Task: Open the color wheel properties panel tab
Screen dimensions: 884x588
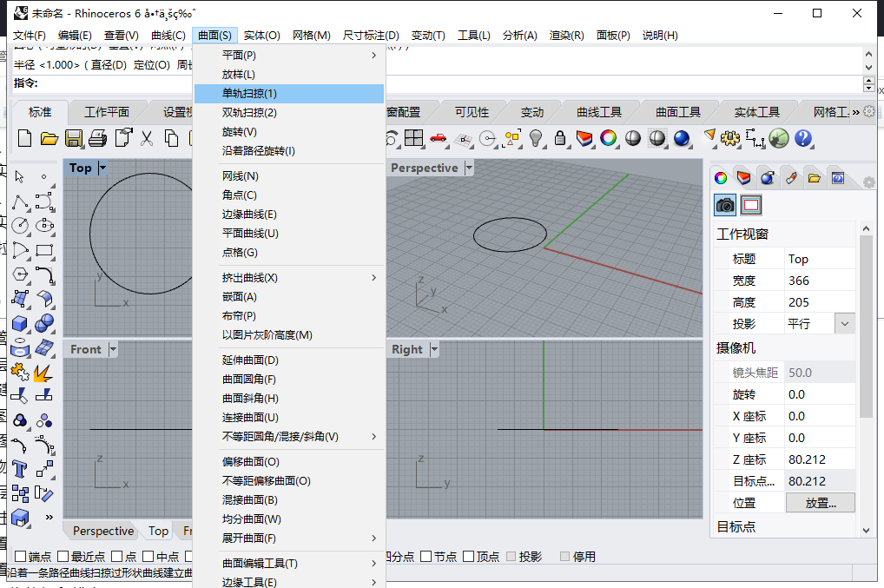Action: [721, 178]
